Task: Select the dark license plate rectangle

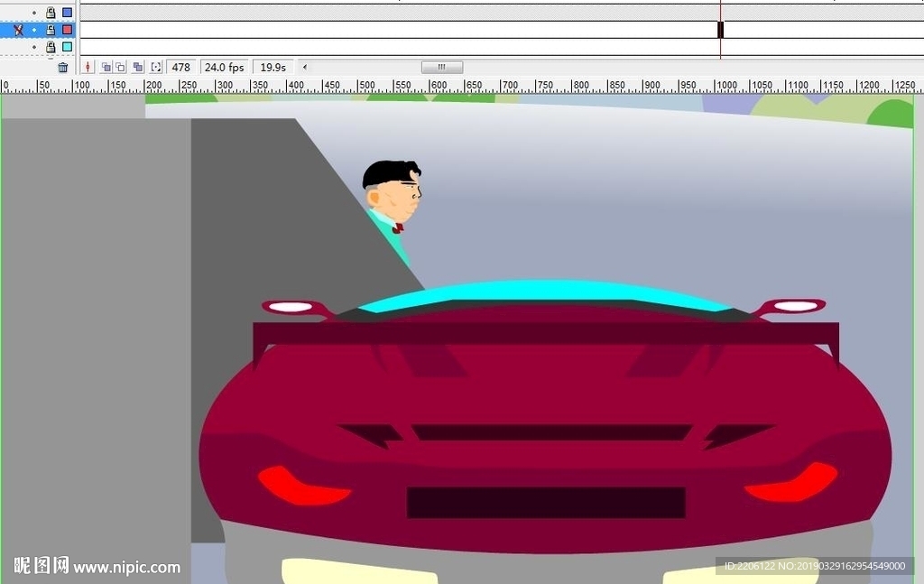Action: [546, 503]
